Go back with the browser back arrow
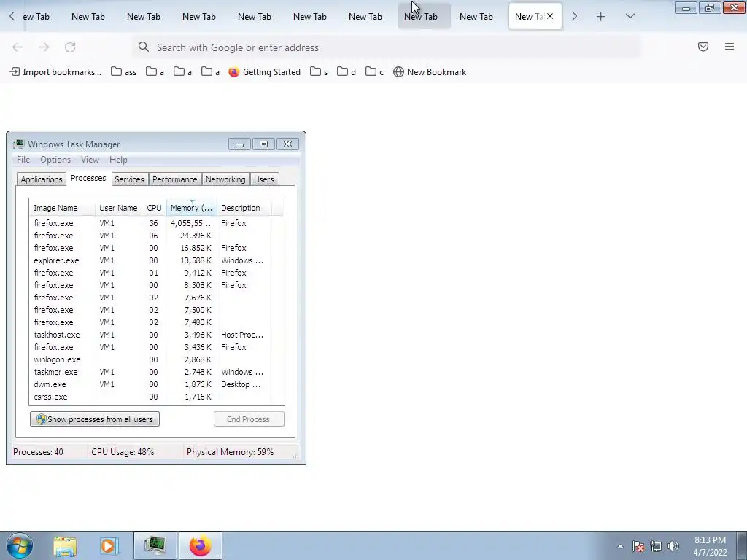Viewport: 747px width, 560px height. [x=18, y=47]
